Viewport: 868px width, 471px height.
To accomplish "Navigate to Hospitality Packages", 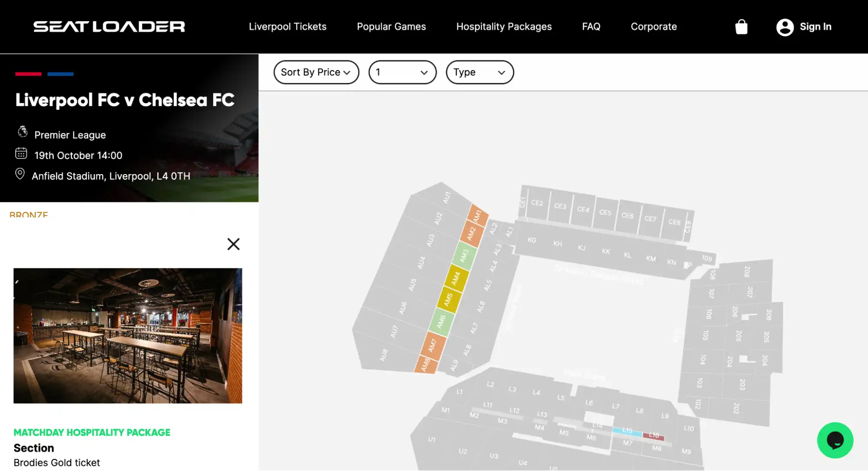I will (x=504, y=26).
